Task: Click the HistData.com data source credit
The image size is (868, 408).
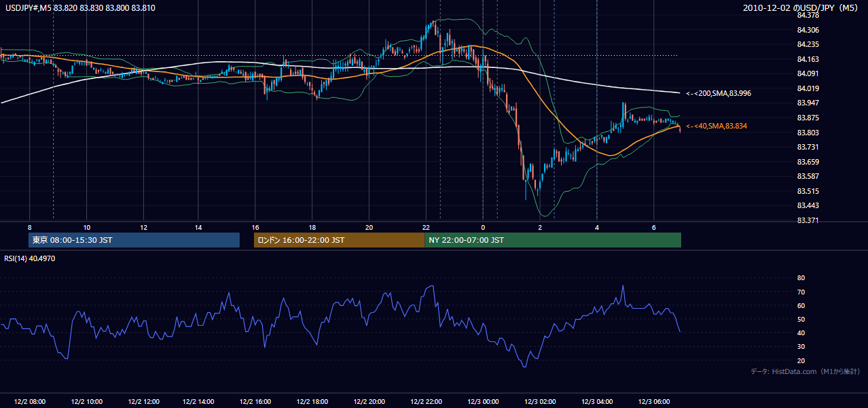Action: 805,371
